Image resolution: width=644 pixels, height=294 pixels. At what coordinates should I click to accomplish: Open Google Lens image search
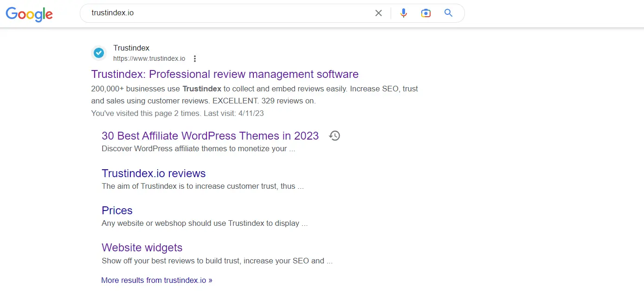pyautogui.click(x=426, y=13)
